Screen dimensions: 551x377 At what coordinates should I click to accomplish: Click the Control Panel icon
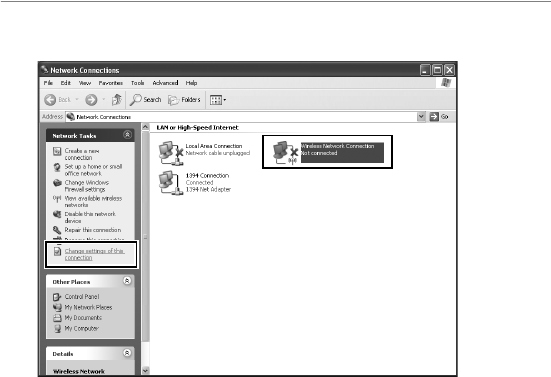click(x=57, y=297)
